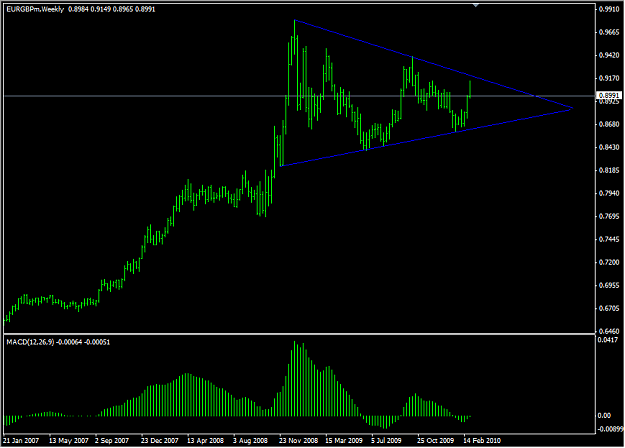Click the 14 Feb 2010 date label

(482, 440)
